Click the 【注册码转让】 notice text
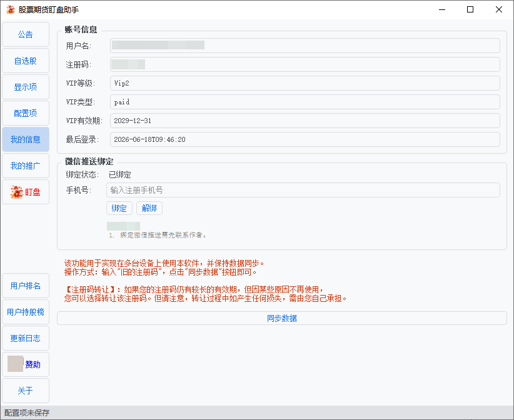The height and width of the screenshot is (420, 514). coord(205,294)
